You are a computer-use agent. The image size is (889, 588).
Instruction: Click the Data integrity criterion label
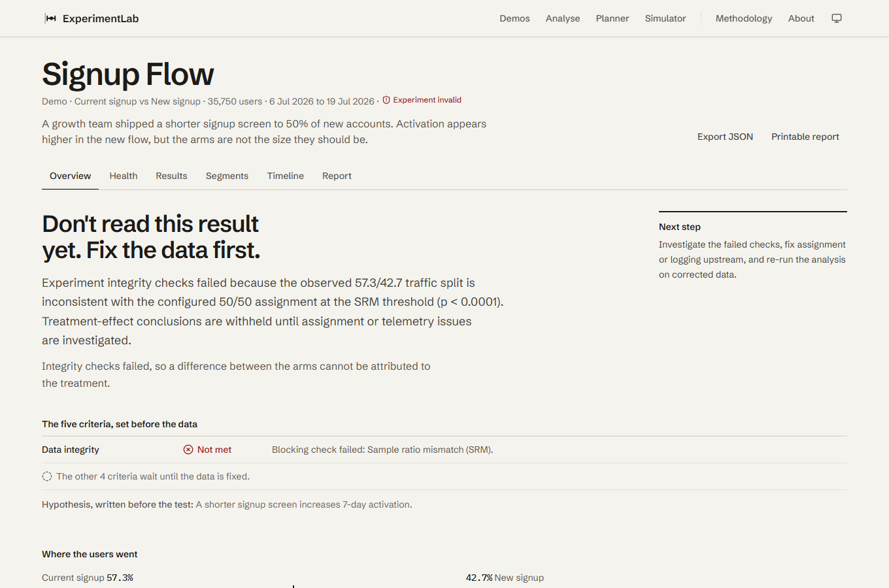[x=71, y=449]
